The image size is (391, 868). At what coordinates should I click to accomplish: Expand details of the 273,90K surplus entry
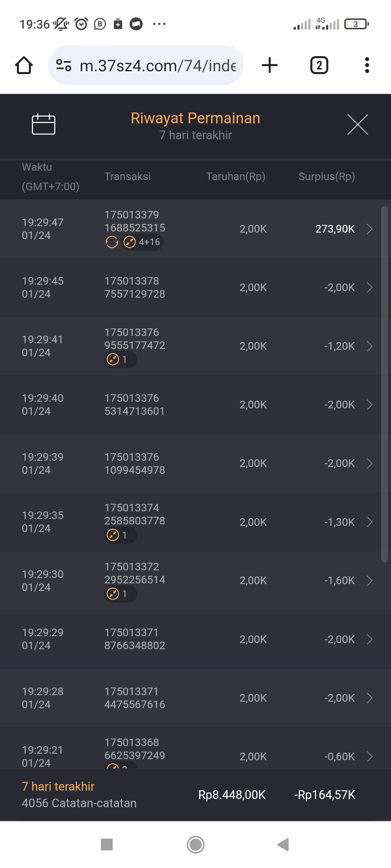369,229
